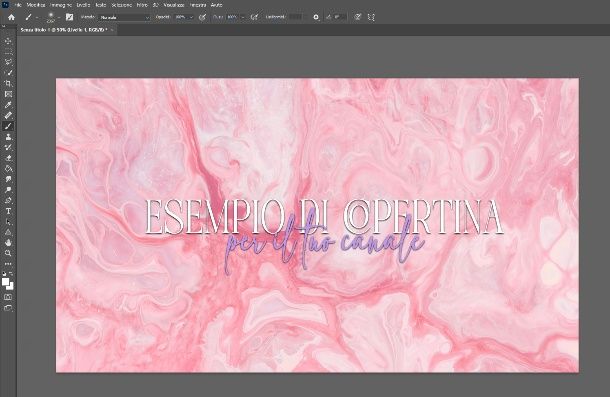Open the Filtro menu
The image size is (610, 397).
(142, 5)
